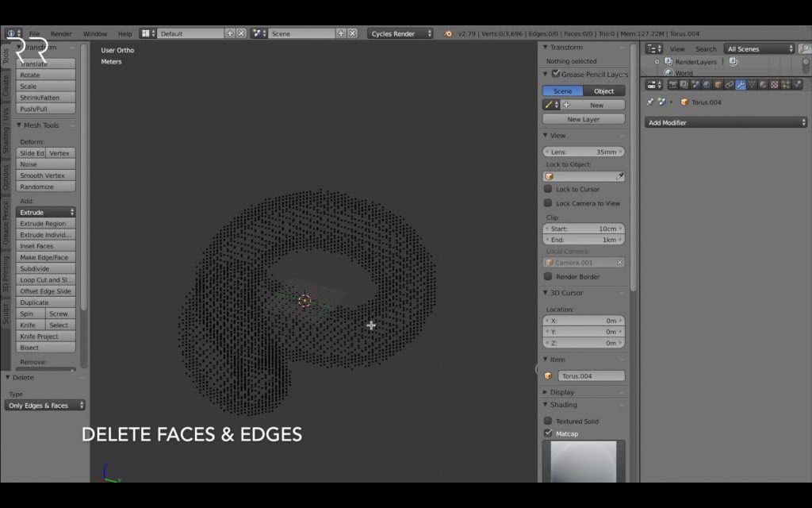
Task: Open the Help menu
Action: [x=124, y=33]
